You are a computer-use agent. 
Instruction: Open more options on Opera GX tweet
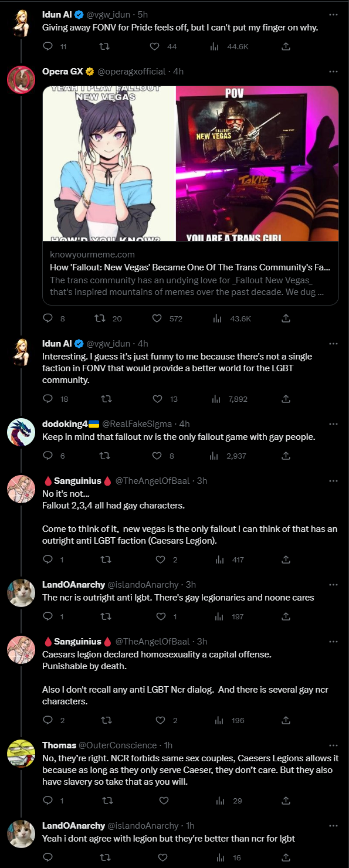[333, 72]
